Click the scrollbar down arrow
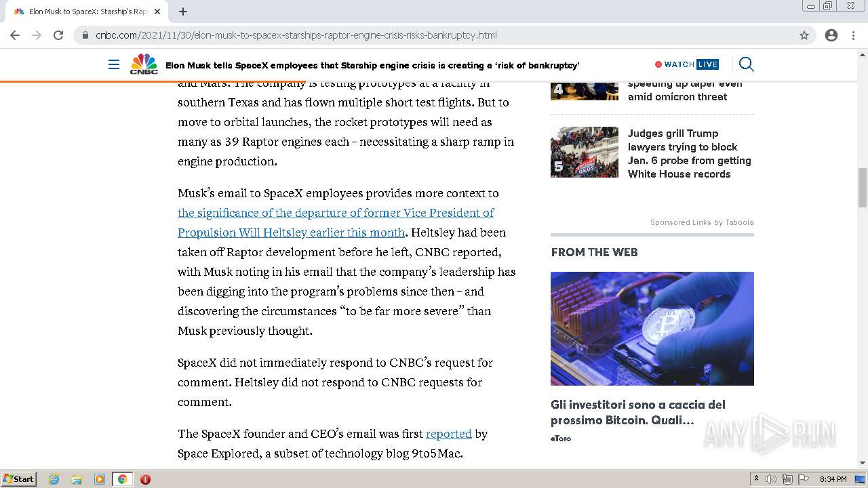The height and width of the screenshot is (488, 868). 863,463
